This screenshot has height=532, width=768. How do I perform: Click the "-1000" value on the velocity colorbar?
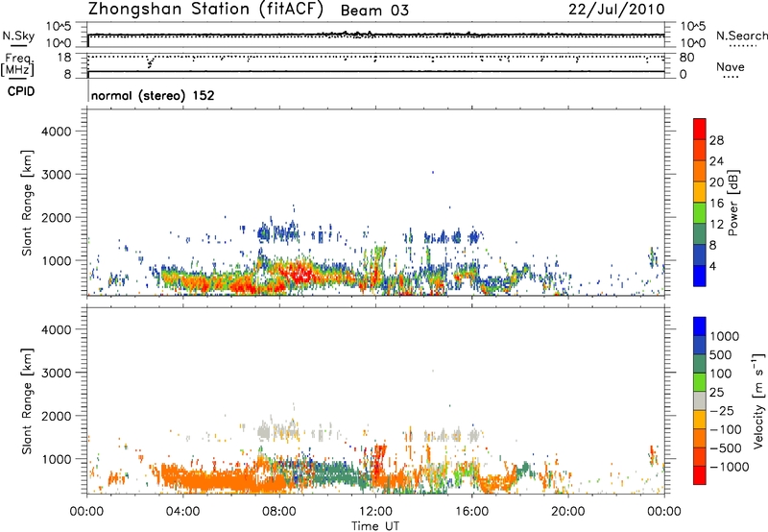pyautogui.click(x=729, y=467)
